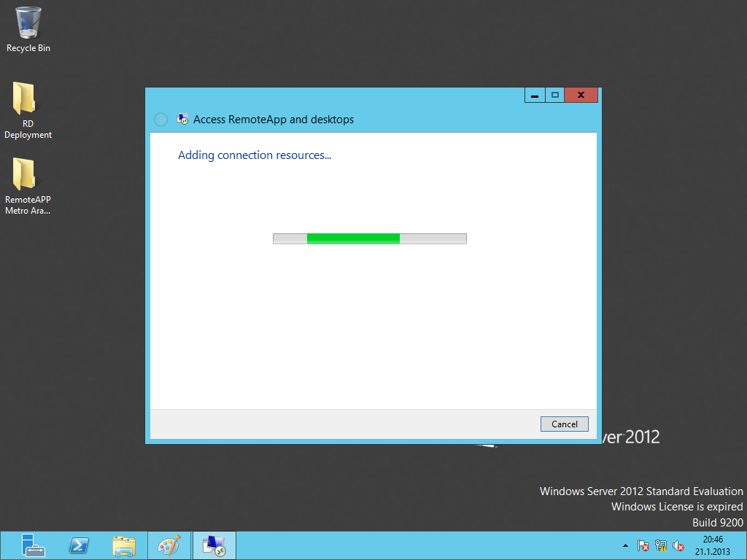Click the green progress bar
Image resolution: width=747 pixels, height=560 pixels.
(x=354, y=238)
